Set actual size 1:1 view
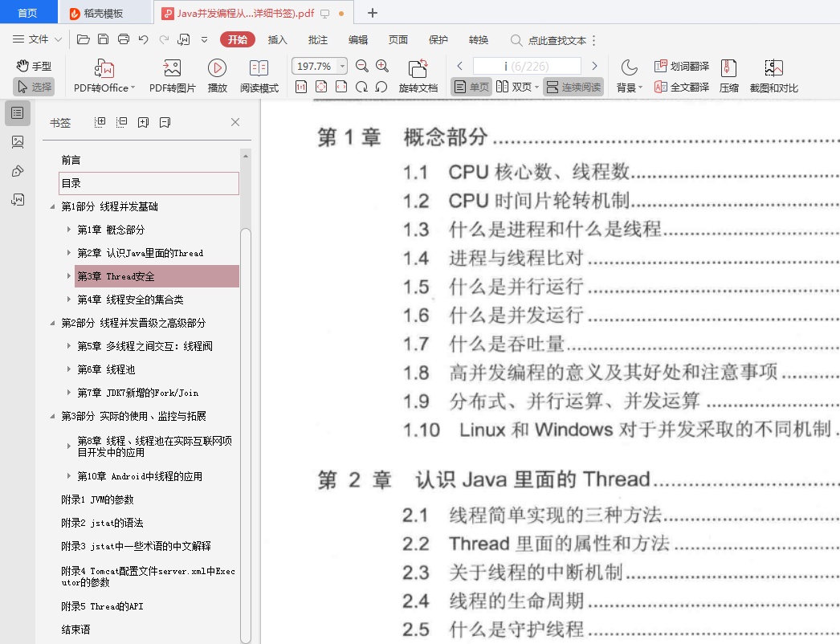The width and height of the screenshot is (840, 644). [301, 87]
